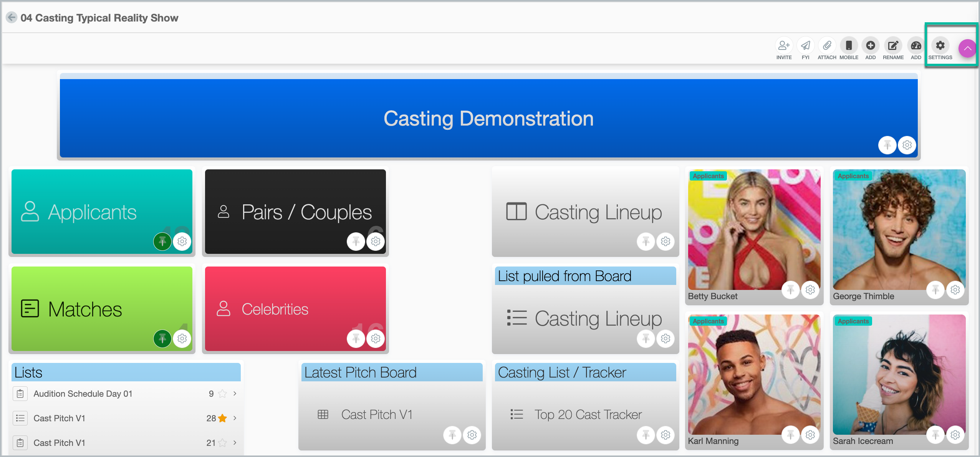Open the Settings gear in toolbar

tap(940, 46)
